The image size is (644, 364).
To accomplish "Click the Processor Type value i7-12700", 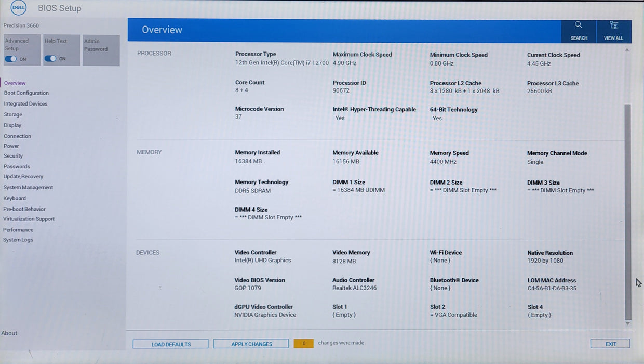I will point(282,63).
